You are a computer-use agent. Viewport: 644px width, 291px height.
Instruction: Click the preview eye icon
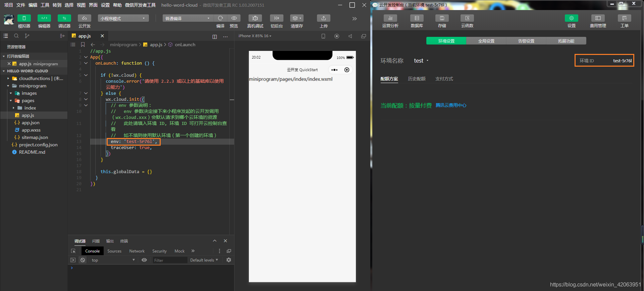click(x=234, y=18)
